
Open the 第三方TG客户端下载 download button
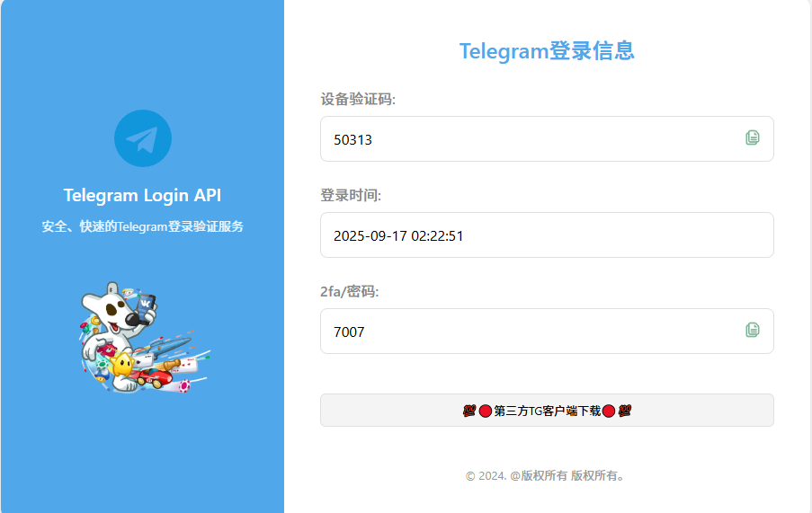(x=547, y=410)
